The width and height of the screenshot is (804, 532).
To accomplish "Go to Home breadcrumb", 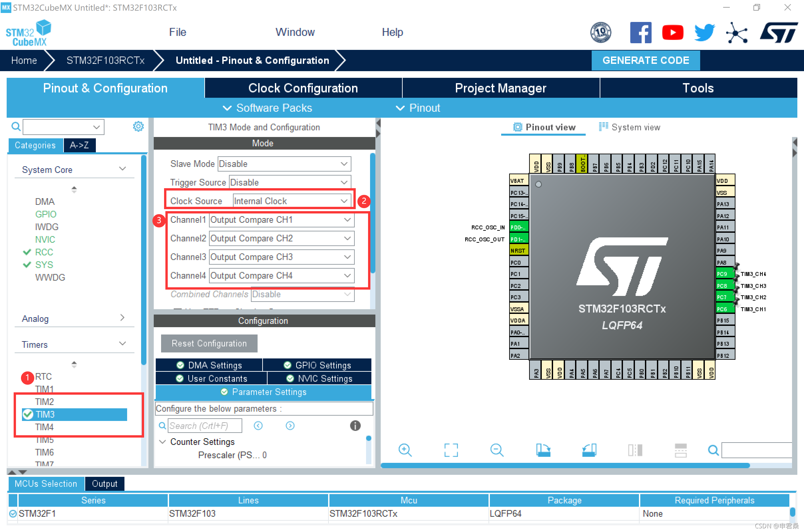I will pyautogui.click(x=24, y=61).
